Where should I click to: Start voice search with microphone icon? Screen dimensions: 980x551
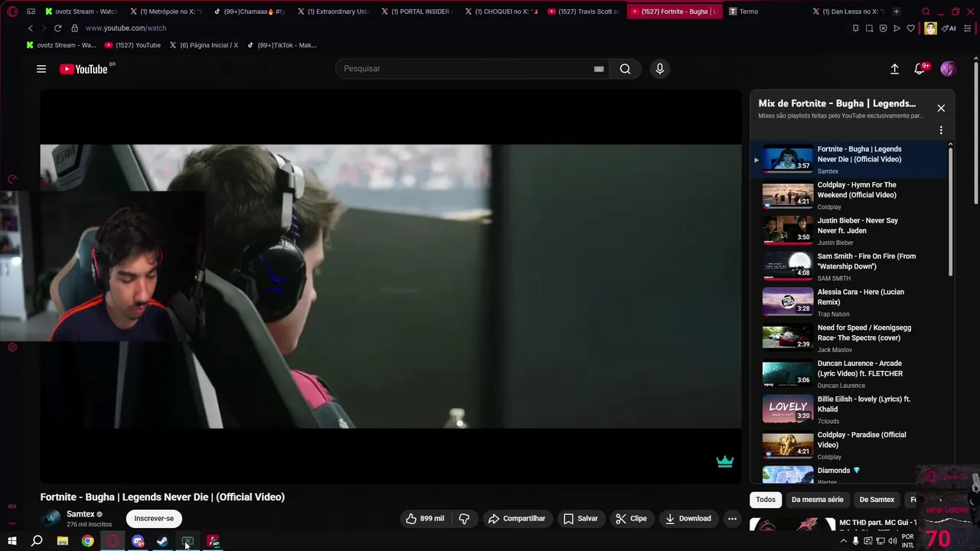click(660, 69)
